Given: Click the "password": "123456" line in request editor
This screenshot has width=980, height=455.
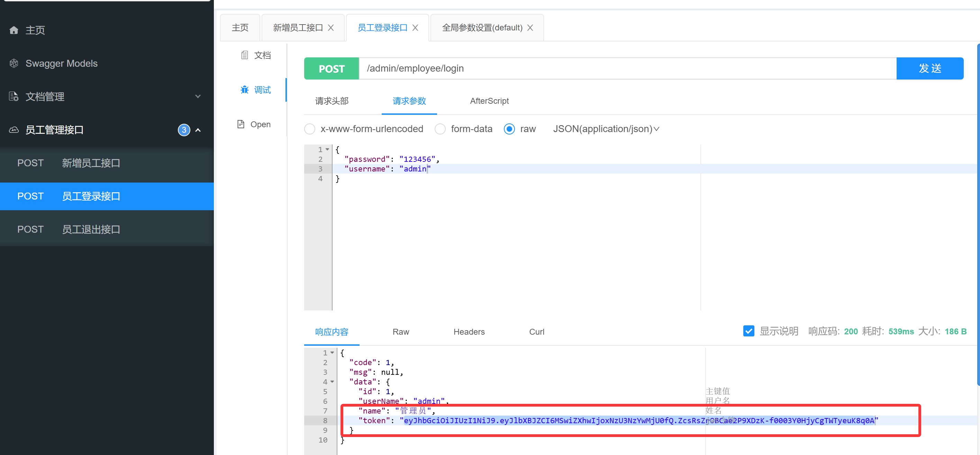Looking at the screenshot, I should click(391, 159).
